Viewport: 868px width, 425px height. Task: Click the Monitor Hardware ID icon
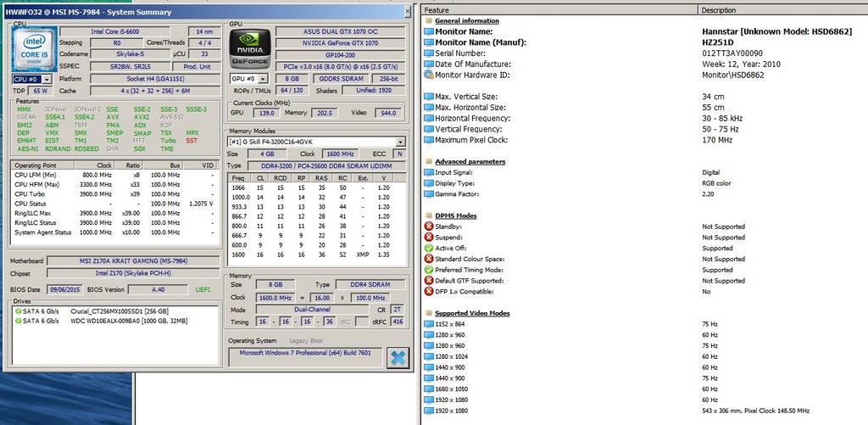[x=429, y=75]
